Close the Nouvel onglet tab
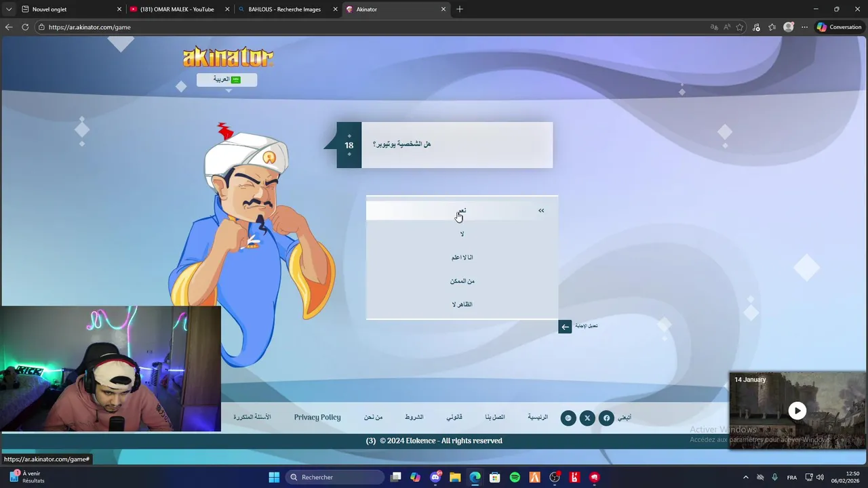 click(119, 9)
